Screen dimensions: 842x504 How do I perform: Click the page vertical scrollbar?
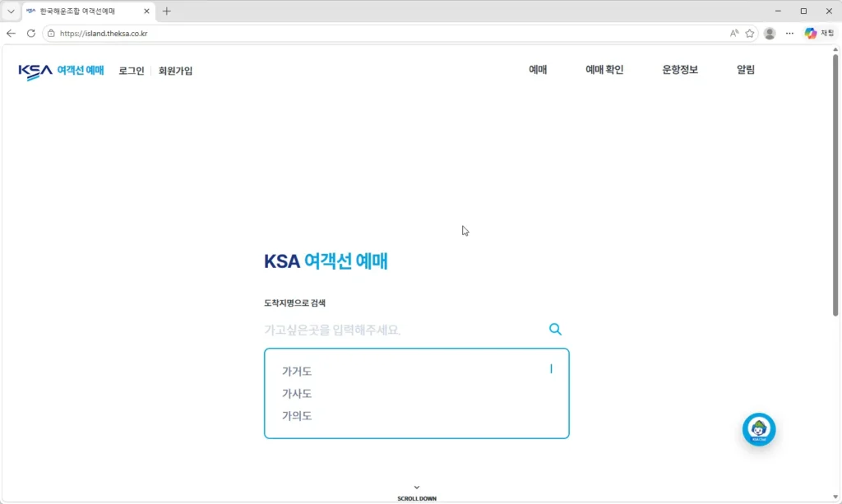(835, 185)
